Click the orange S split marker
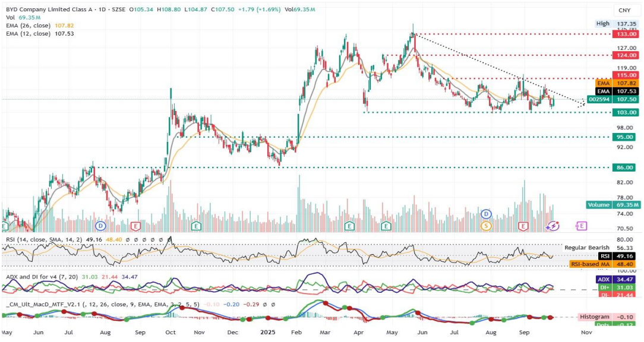Viewport: 644px width, 342px height. tap(486, 226)
